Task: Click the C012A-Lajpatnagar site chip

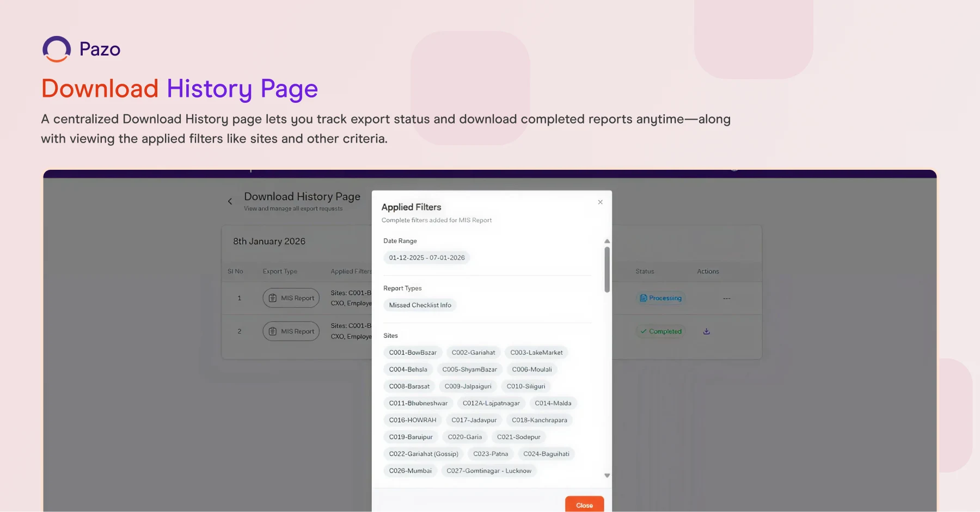Action: (x=491, y=403)
